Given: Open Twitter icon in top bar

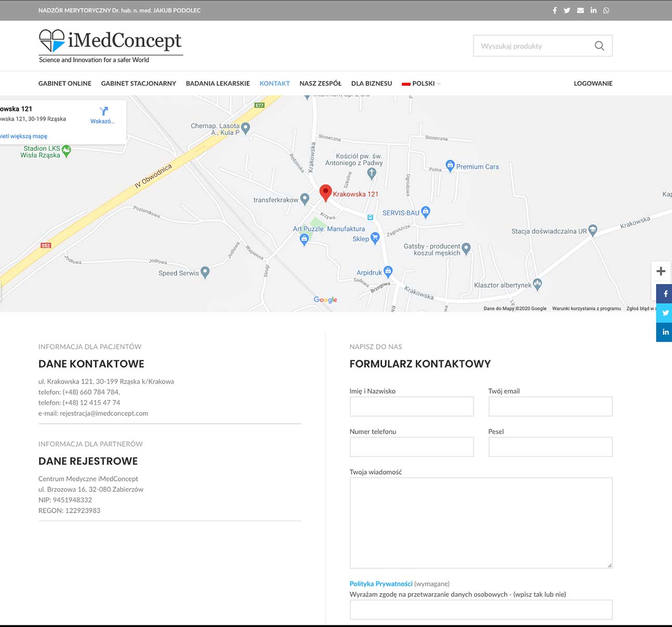Looking at the screenshot, I should (567, 10).
